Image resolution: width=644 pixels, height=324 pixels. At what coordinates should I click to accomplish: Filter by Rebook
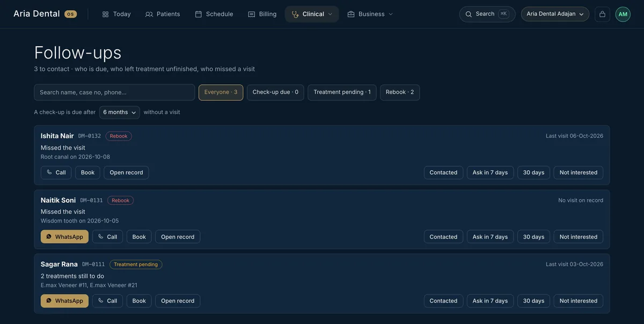coord(400,92)
